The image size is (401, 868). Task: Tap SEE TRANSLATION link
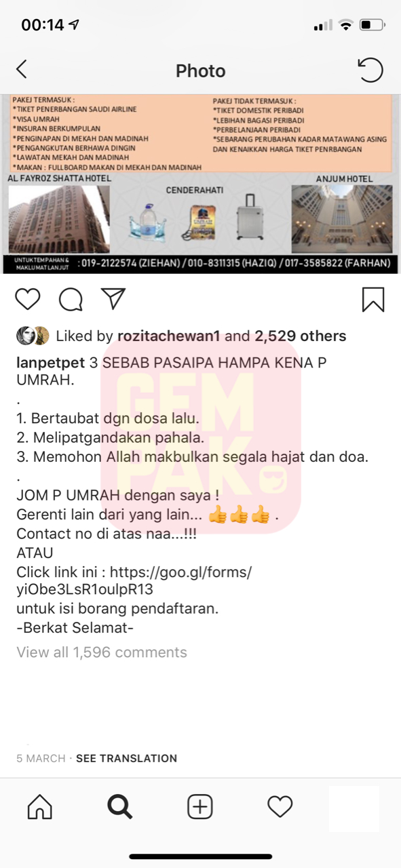[126, 758]
